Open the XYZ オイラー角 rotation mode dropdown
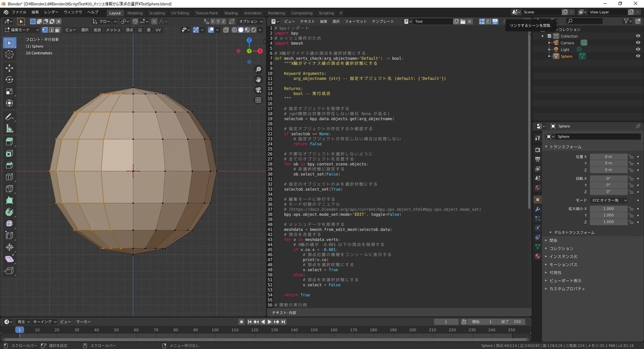The width and height of the screenshot is (644, 349). pyautogui.click(x=609, y=200)
